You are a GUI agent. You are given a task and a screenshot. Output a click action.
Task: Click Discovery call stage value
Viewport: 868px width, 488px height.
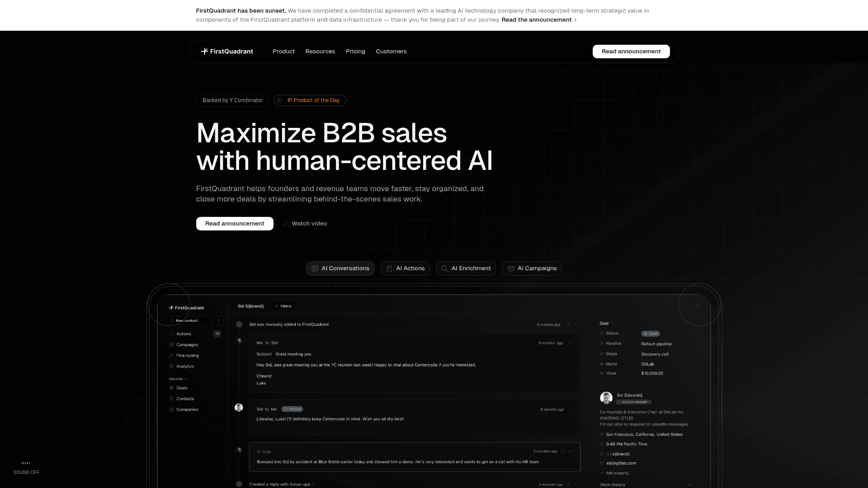tap(655, 354)
